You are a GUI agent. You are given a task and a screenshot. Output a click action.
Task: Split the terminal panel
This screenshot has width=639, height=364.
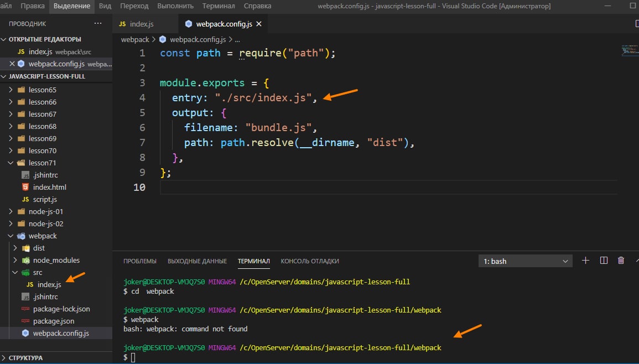pyautogui.click(x=604, y=261)
